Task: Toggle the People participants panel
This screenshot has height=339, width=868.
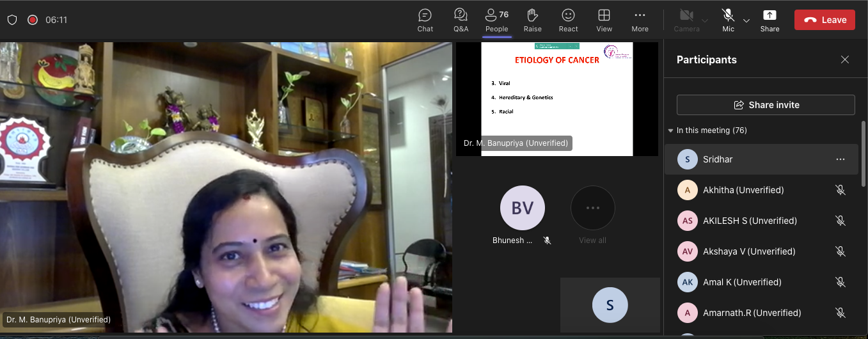Action: [496, 20]
